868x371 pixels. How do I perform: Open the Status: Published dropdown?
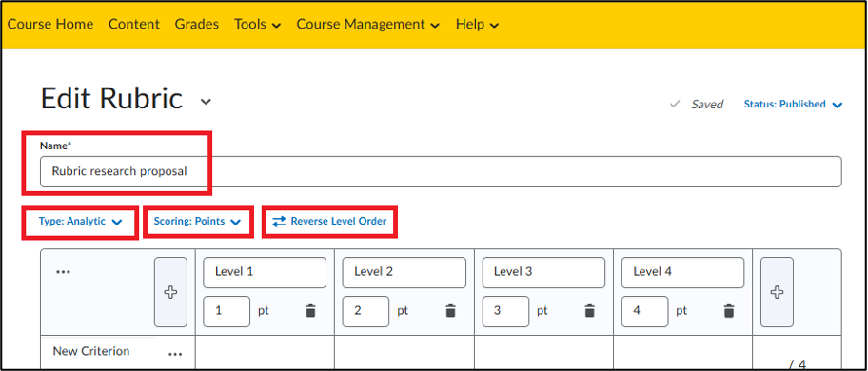[x=793, y=104]
